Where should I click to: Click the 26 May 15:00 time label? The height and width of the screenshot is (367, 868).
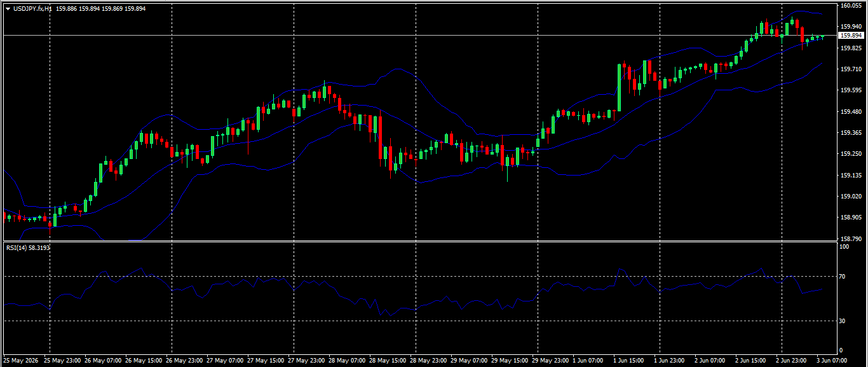pyautogui.click(x=144, y=360)
